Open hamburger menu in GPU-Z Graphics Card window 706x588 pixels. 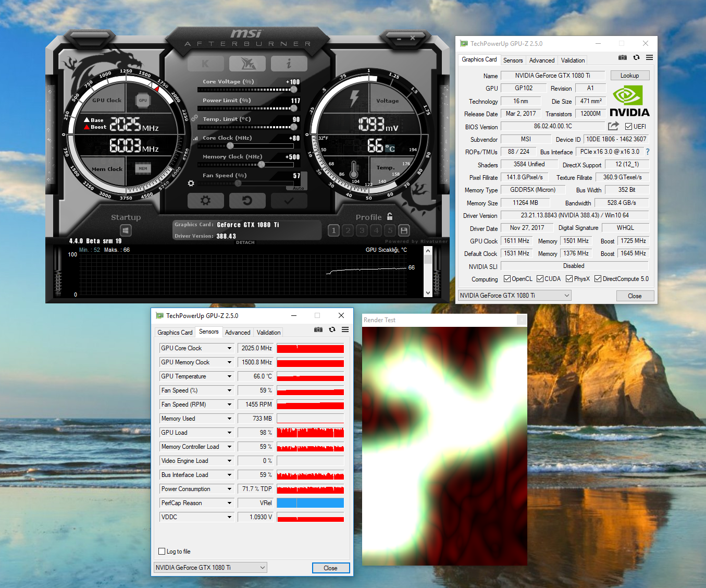(x=649, y=57)
